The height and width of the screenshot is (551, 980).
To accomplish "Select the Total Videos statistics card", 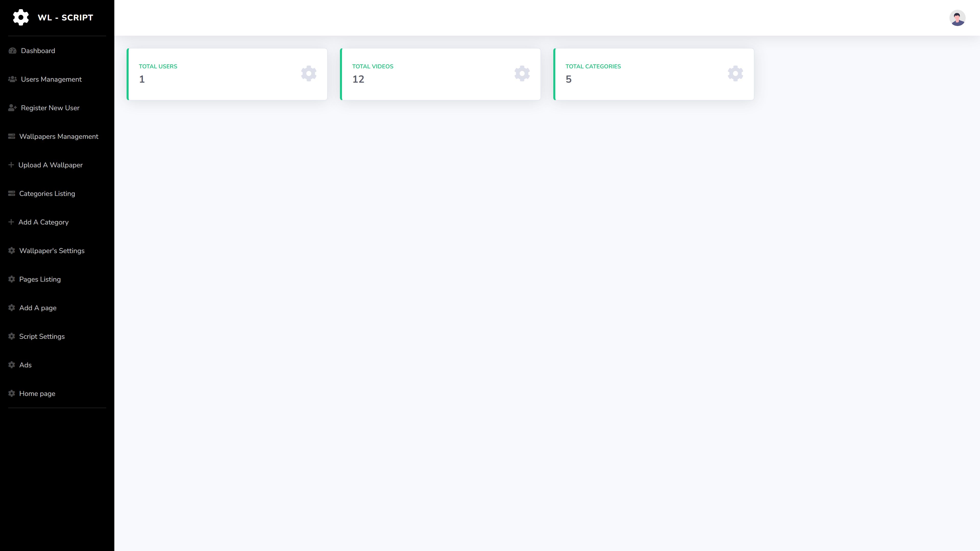I will tap(440, 74).
